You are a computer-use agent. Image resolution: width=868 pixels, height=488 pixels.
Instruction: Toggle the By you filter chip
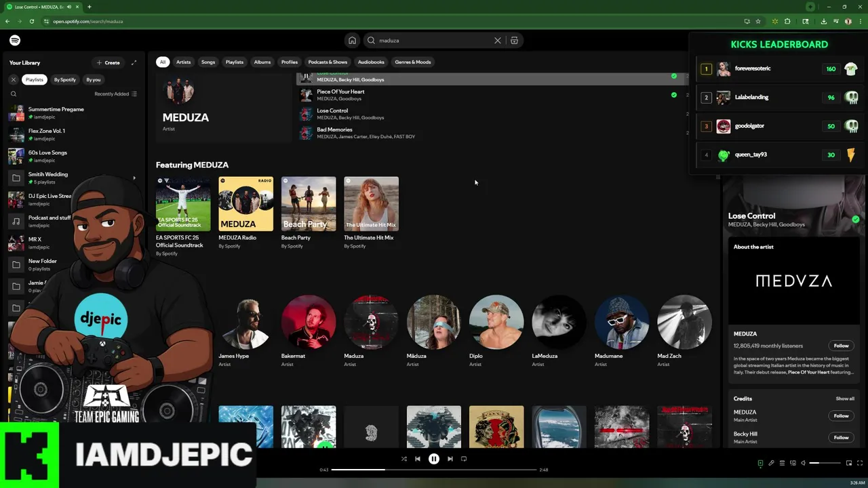[94, 79]
